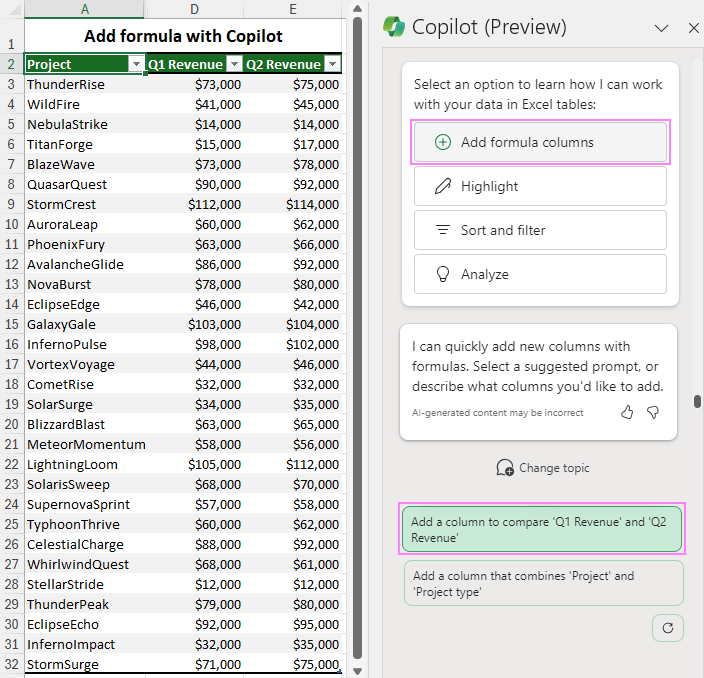704x678 pixels.
Task: Select SolarisSweep project cell
Action: 85,484
